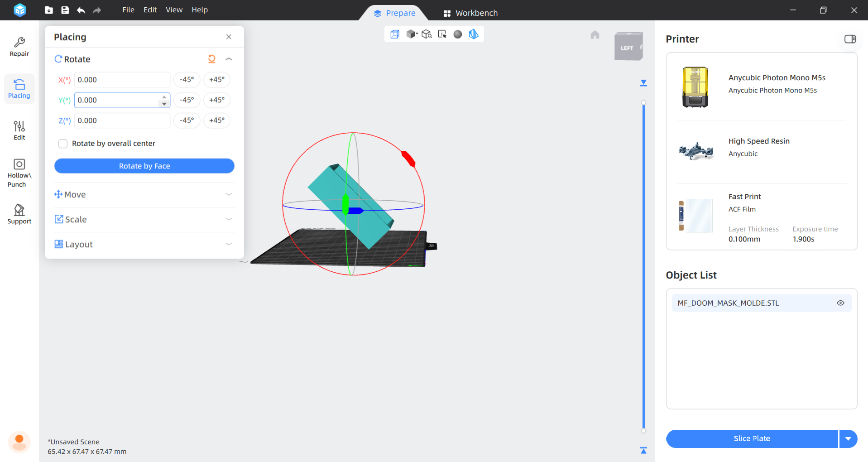Redo the last action
The image size is (868, 462).
[97, 10]
